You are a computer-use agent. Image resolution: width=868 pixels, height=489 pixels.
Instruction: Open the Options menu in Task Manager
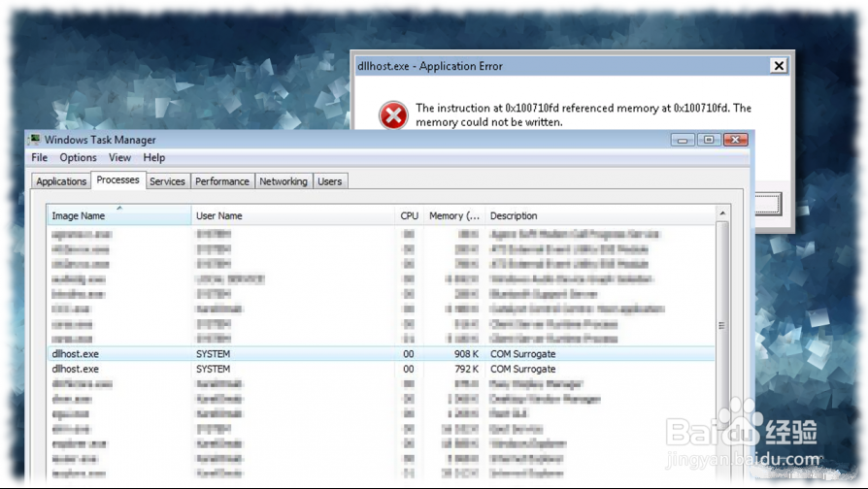point(78,157)
